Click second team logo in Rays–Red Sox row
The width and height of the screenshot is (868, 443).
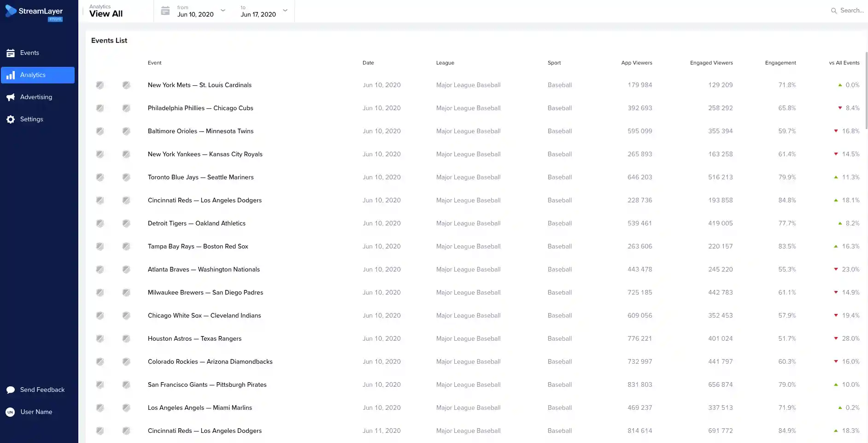click(126, 247)
